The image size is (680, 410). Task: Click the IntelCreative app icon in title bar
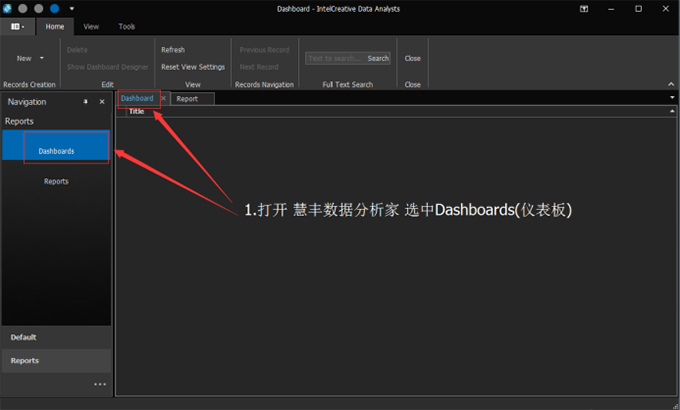tap(7, 8)
